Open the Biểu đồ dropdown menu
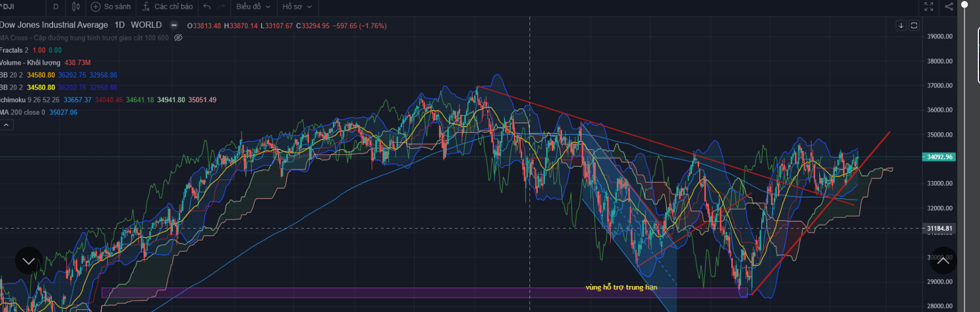This screenshot has width=980, height=312. click(253, 7)
